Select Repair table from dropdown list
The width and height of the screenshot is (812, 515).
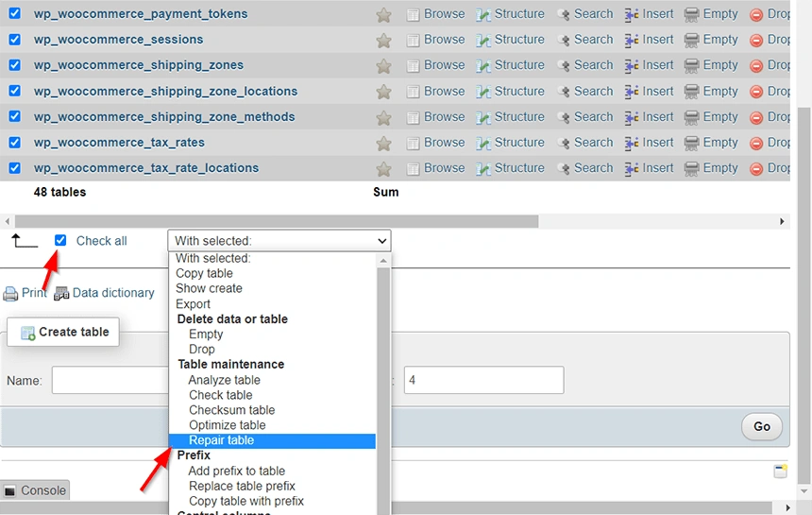click(221, 440)
